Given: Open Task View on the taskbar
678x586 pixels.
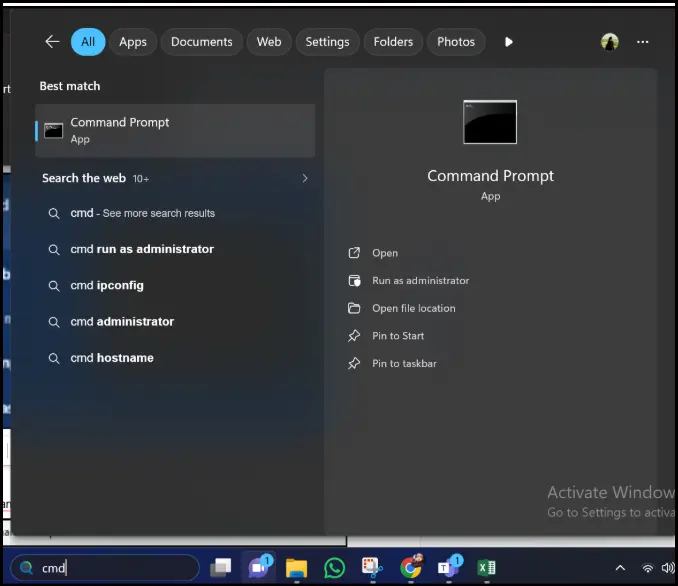Looking at the screenshot, I should point(221,567).
